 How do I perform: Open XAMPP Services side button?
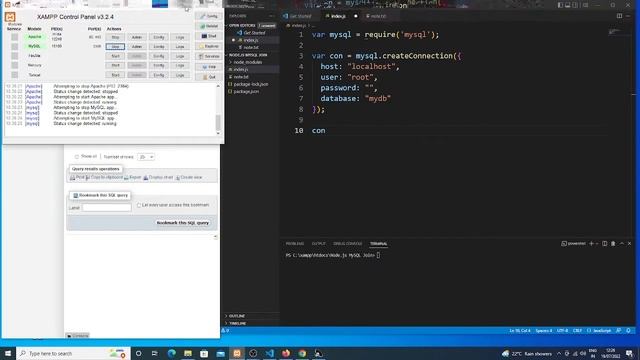pos(209,56)
